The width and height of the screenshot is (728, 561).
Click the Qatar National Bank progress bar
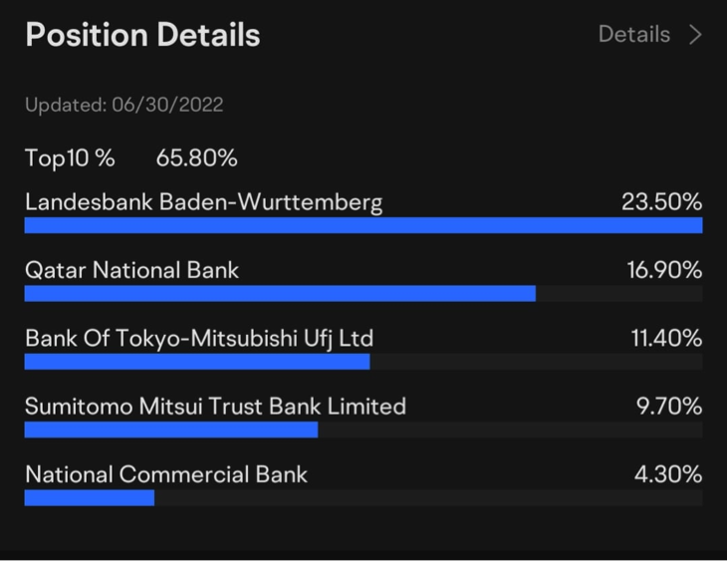click(364, 294)
